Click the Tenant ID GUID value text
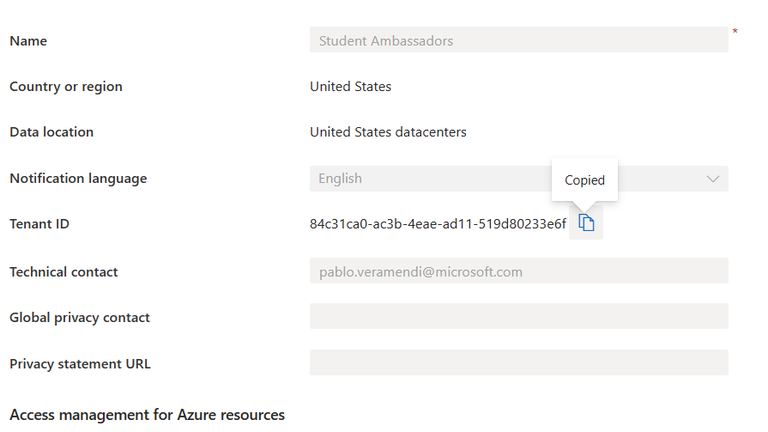The image size is (768, 432). 438,224
